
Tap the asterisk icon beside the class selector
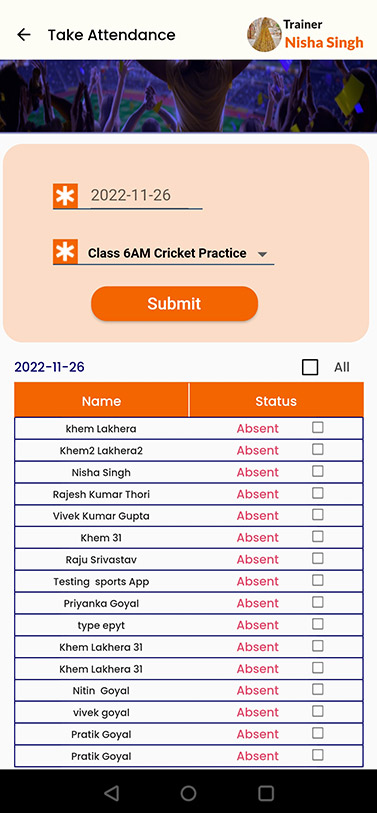click(65, 251)
